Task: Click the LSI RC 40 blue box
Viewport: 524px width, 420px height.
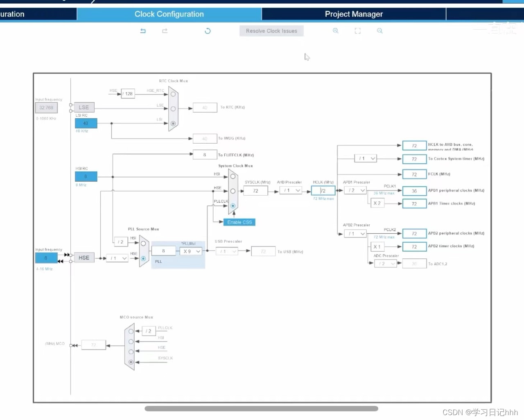Action: click(x=86, y=123)
